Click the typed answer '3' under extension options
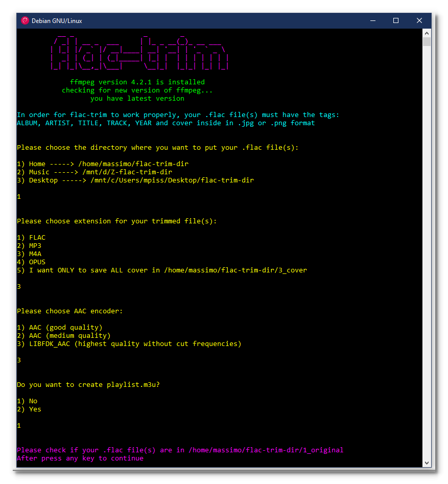 (19, 287)
